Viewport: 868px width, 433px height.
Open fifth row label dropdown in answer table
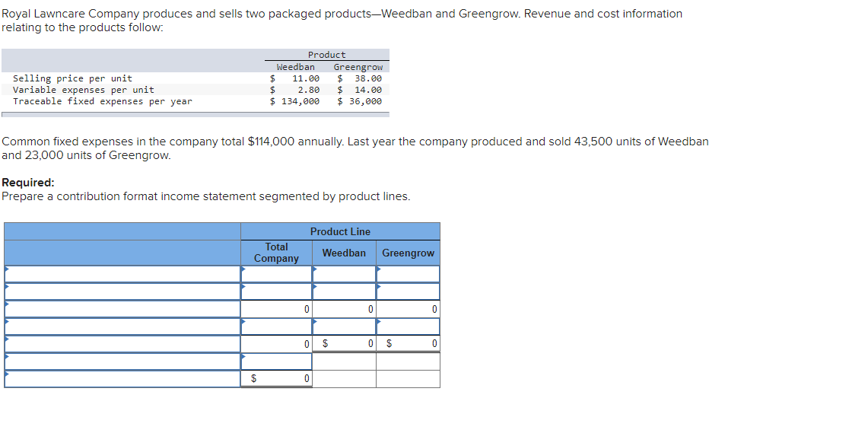tap(122, 344)
